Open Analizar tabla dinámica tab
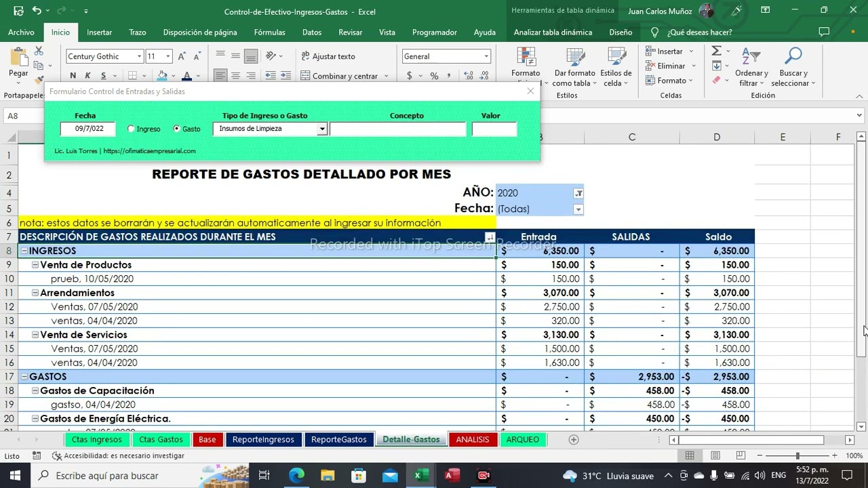Screen dimensions: 868x488 (553, 33)
